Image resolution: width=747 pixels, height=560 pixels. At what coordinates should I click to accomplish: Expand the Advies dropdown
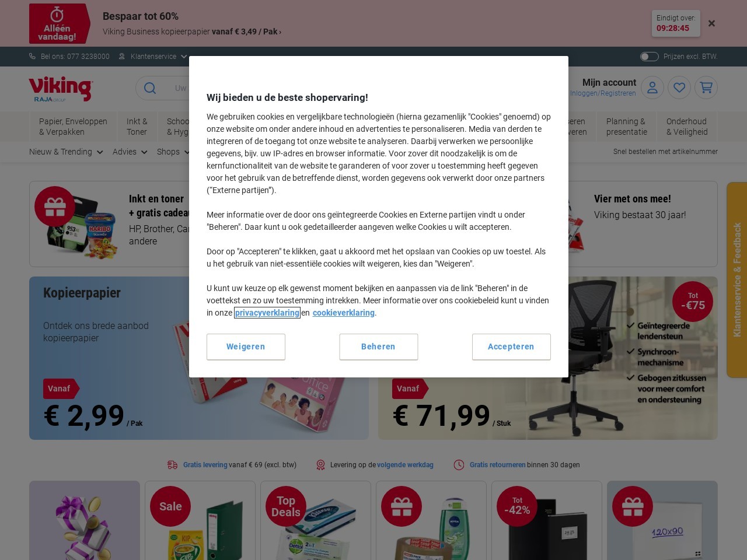tap(130, 152)
